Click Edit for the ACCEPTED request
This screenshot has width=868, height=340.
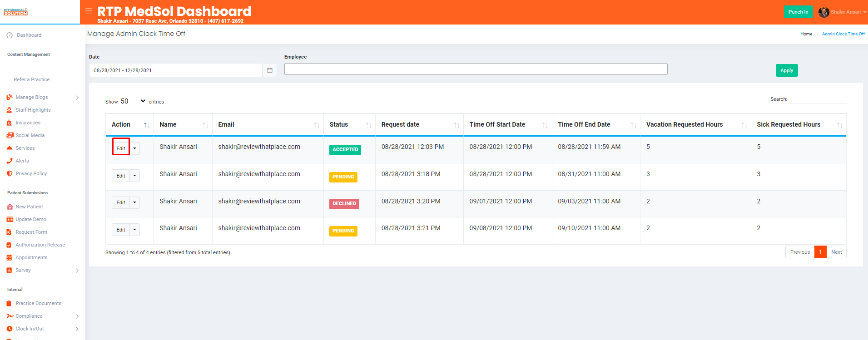click(x=121, y=148)
